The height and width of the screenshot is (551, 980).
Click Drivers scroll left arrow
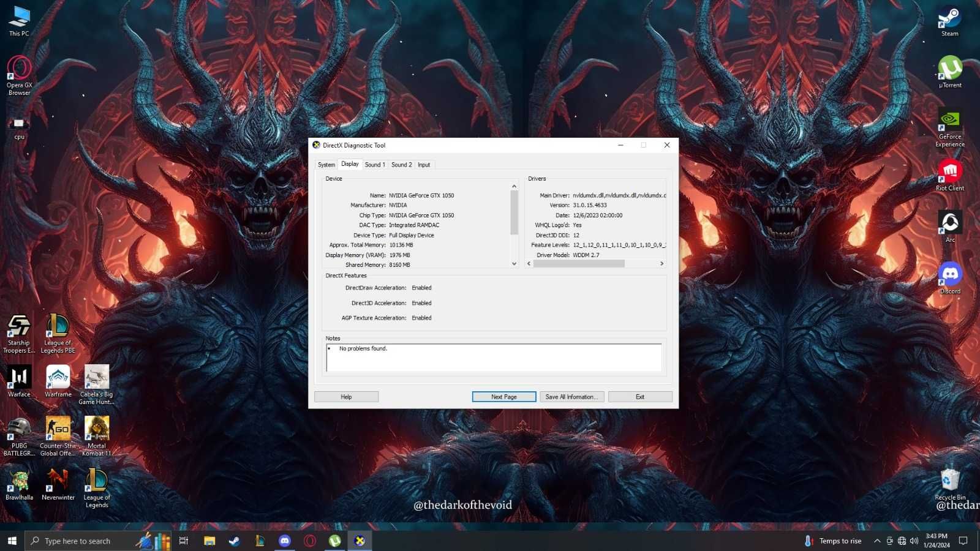[x=529, y=264]
